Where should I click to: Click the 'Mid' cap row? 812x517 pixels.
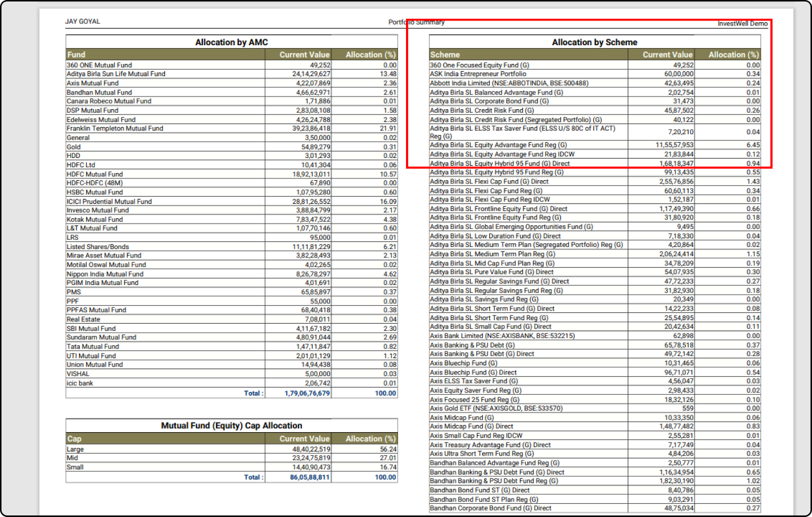[x=231, y=458]
